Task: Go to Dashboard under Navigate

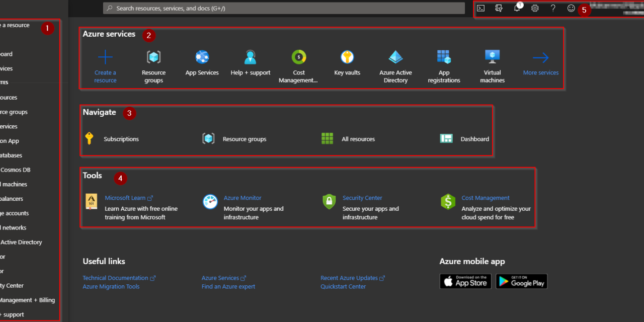Action: pyautogui.click(x=474, y=139)
